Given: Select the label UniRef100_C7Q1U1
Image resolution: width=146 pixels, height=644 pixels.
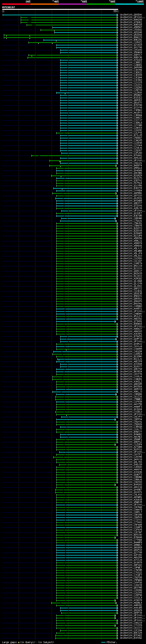Looking at the screenshot, I should pyautogui.click(x=131, y=221).
